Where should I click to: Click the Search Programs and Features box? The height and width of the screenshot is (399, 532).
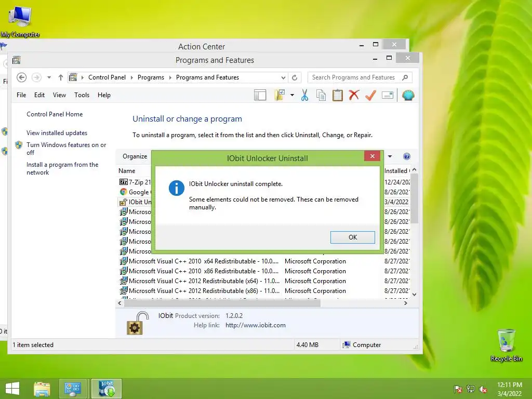360,77
